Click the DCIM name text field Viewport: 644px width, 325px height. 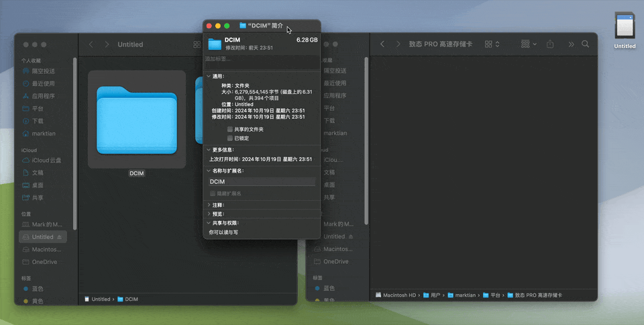262,181
